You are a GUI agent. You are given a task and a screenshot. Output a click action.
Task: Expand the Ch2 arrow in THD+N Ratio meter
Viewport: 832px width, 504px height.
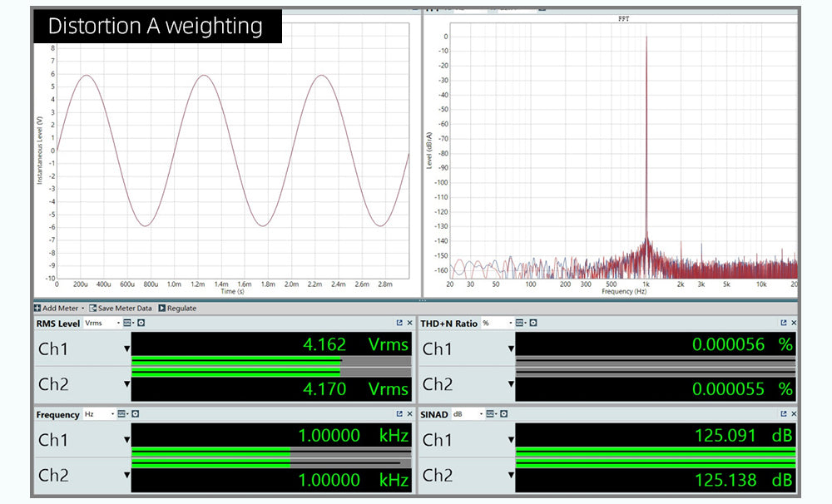[x=511, y=384]
